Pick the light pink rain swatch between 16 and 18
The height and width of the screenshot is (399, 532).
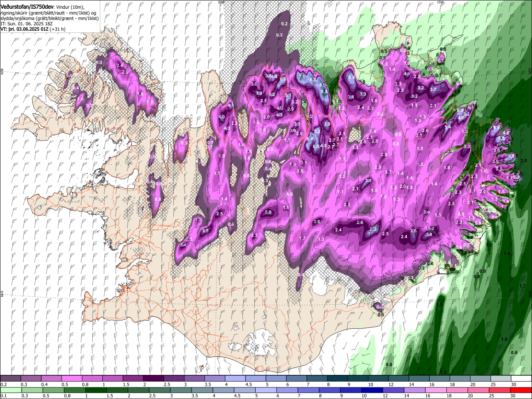tap(435, 390)
